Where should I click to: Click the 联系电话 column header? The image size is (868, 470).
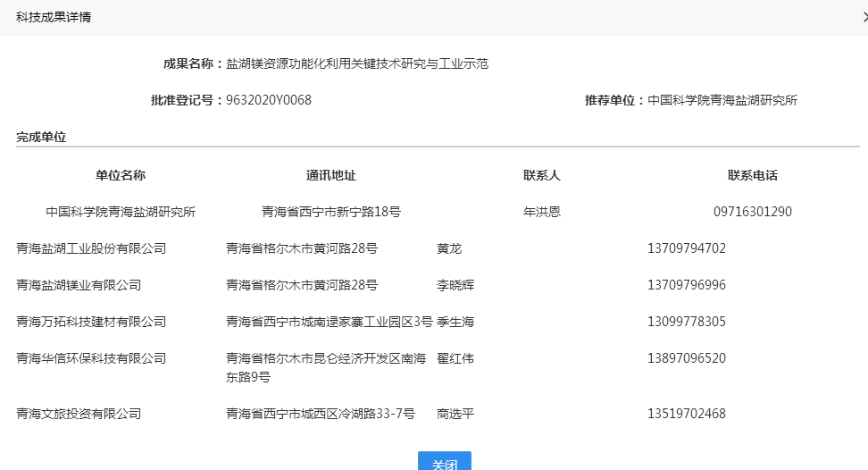[x=753, y=175]
